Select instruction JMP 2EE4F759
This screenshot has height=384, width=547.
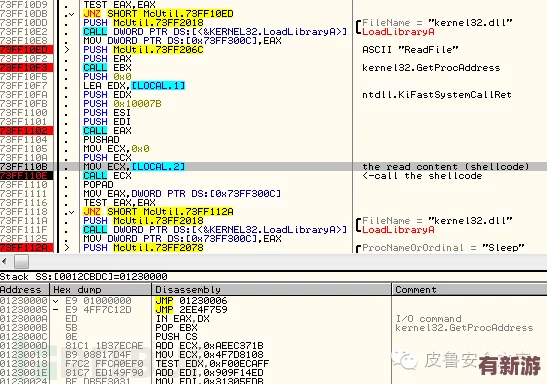tap(192, 310)
